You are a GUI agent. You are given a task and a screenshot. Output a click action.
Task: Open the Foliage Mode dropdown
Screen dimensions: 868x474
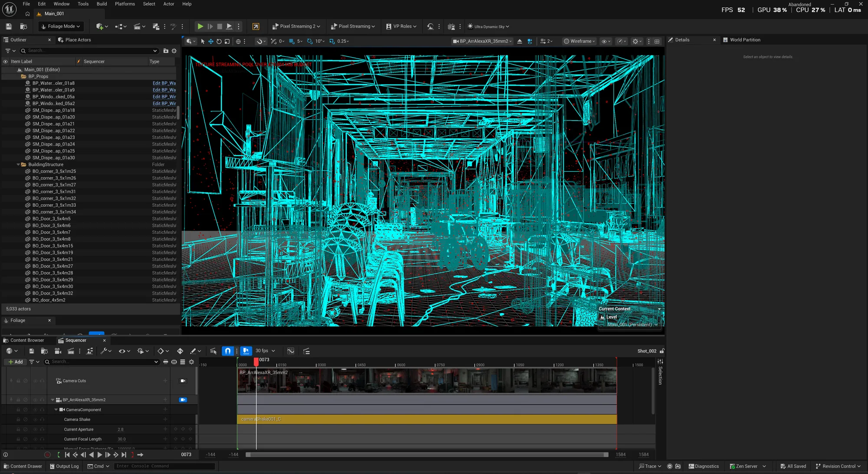tap(61, 26)
